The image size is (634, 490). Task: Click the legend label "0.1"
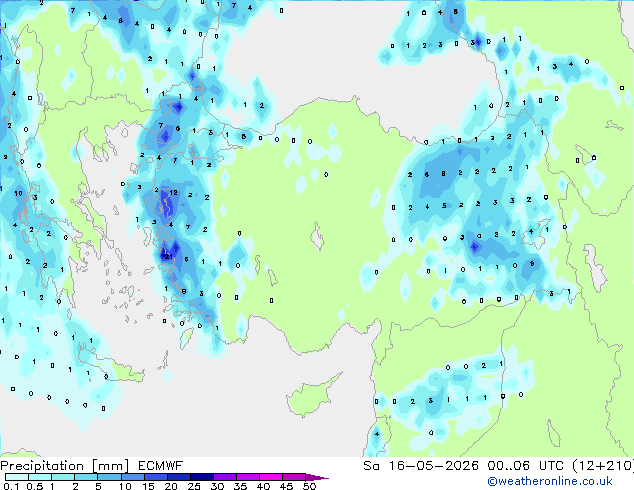pyautogui.click(x=11, y=486)
